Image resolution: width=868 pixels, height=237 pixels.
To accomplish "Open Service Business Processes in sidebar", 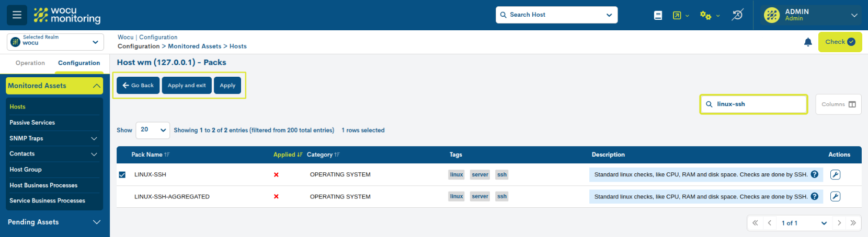I will click(x=47, y=200).
